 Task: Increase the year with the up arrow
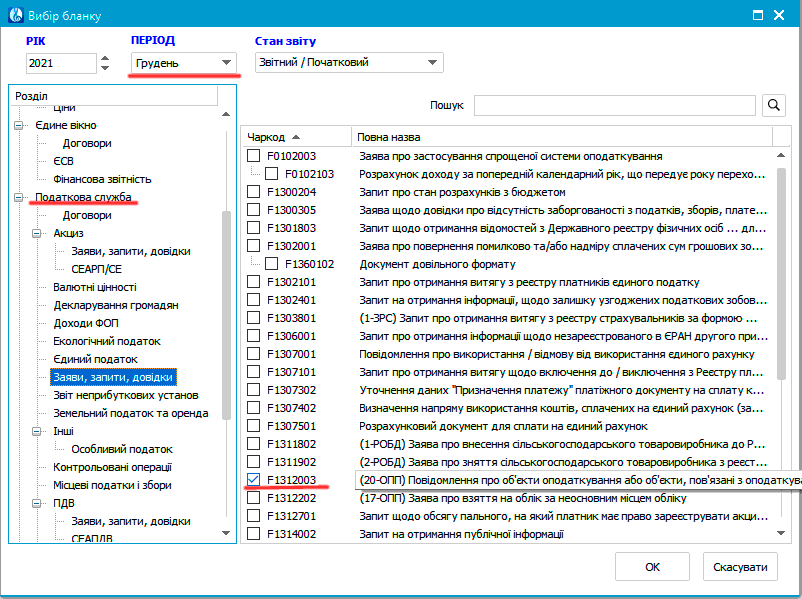coord(105,57)
